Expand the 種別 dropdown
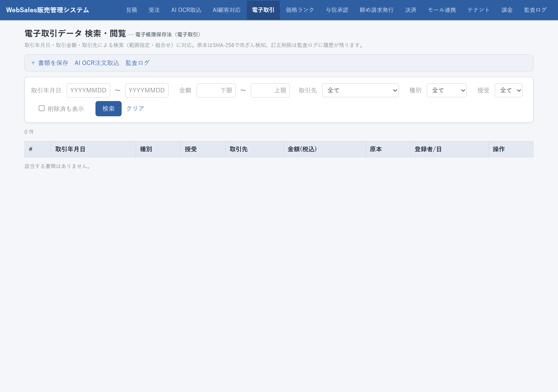This screenshot has height=392, width=558. point(447,90)
